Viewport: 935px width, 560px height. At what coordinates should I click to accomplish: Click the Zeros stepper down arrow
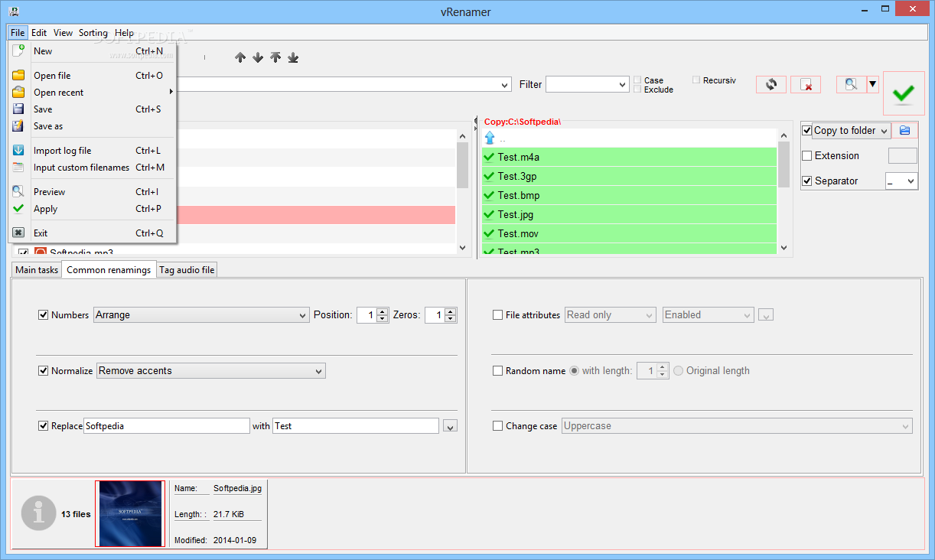451,319
